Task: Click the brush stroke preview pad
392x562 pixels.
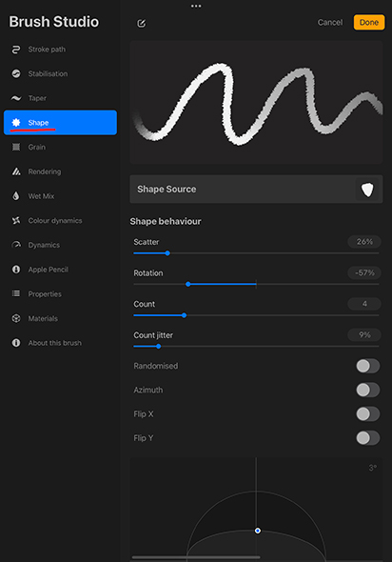Action: point(256,103)
